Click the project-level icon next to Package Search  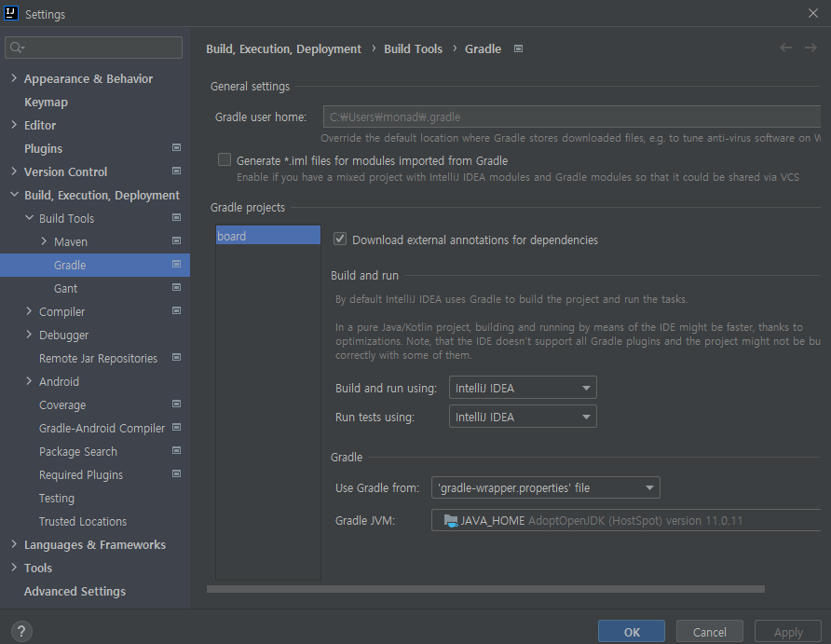(x=176, y=450)
